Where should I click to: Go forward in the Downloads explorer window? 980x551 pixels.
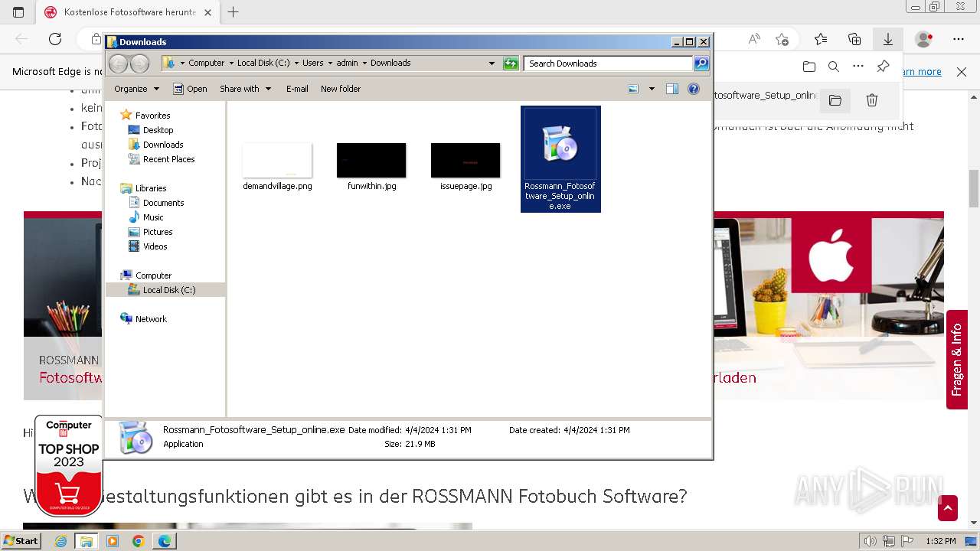click(139, 64)
